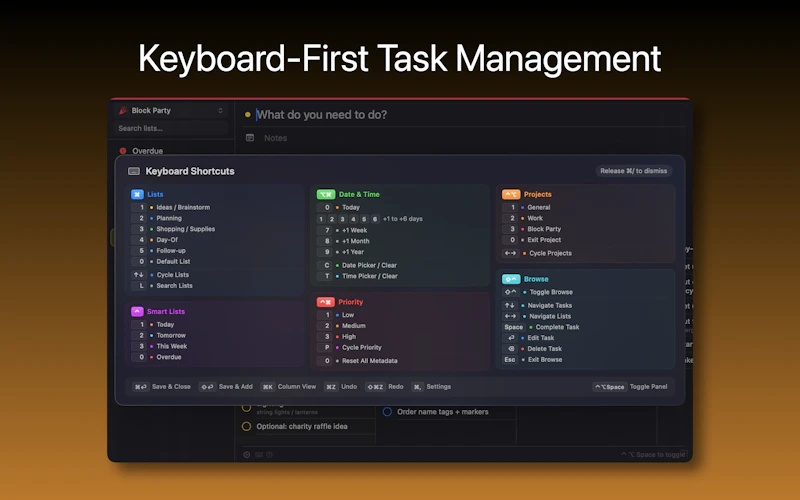Click the red Overdue indicator icon
The width and height of the screenshot is (800, 500).
tap(123, 151)
